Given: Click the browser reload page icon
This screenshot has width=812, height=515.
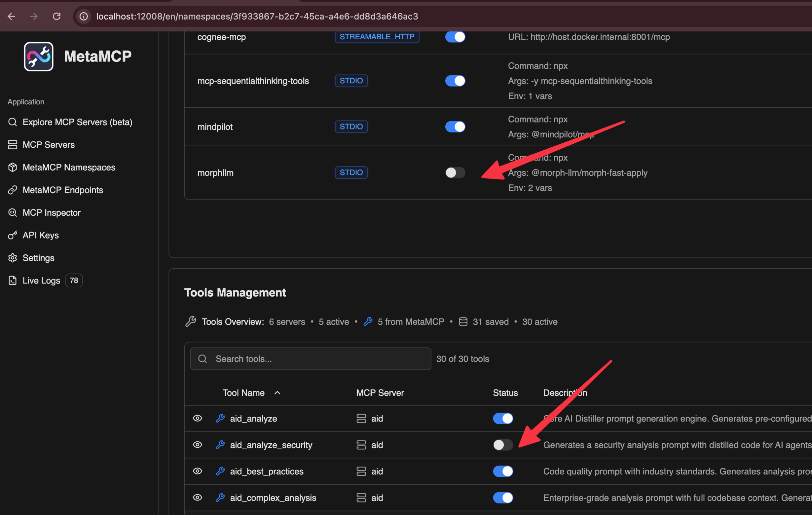Looking at the screenshot, I should [x=57, y=16].
